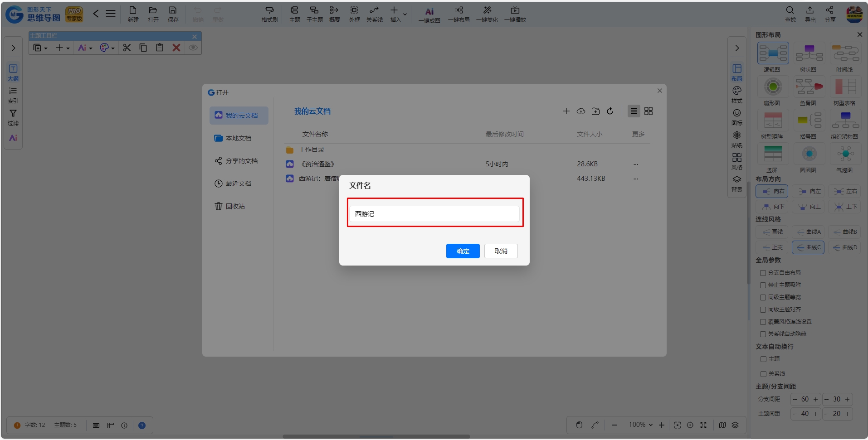The width and height of the screenshot is (868, 440).
Task: Choose the 鱼骨图 fishbone layout
Action: click(809, 91)
